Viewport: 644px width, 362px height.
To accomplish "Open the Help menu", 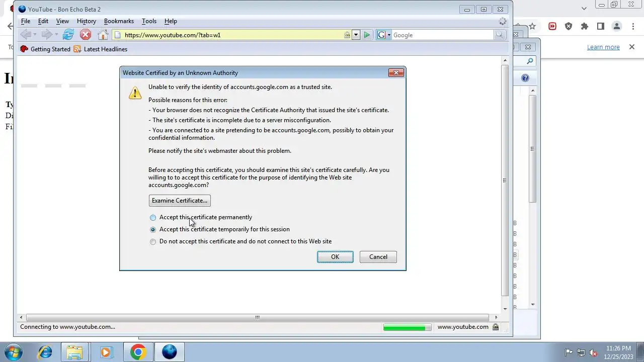I will (171, 21).
